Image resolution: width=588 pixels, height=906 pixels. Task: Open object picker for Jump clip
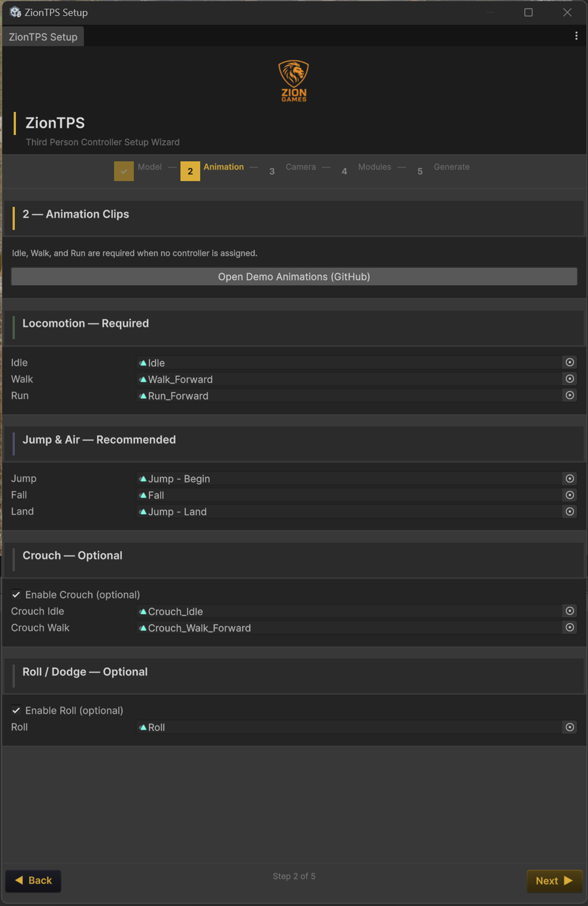click(569, 478)
